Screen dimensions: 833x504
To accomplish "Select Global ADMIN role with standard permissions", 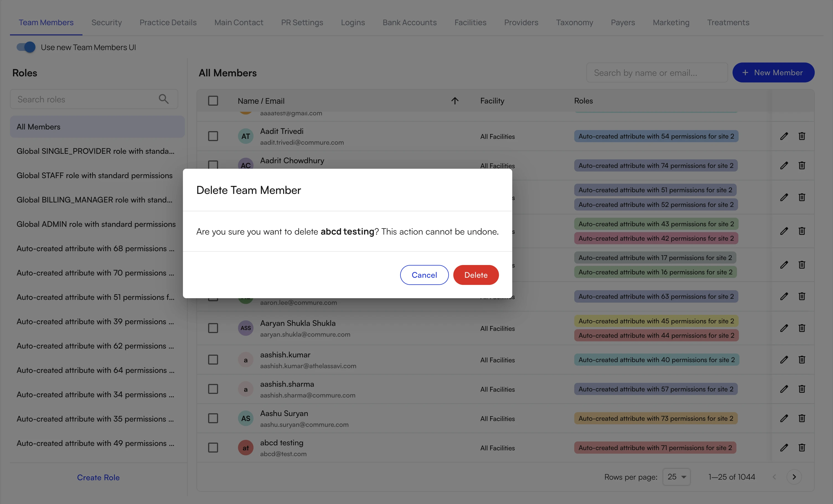I will point(97,224).
